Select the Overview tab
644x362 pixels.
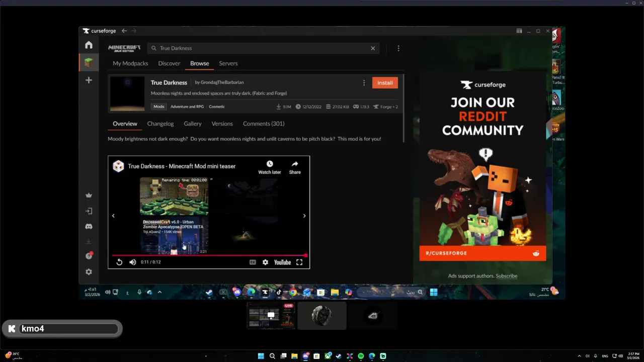pyautogui.click(x=125, y=124)
